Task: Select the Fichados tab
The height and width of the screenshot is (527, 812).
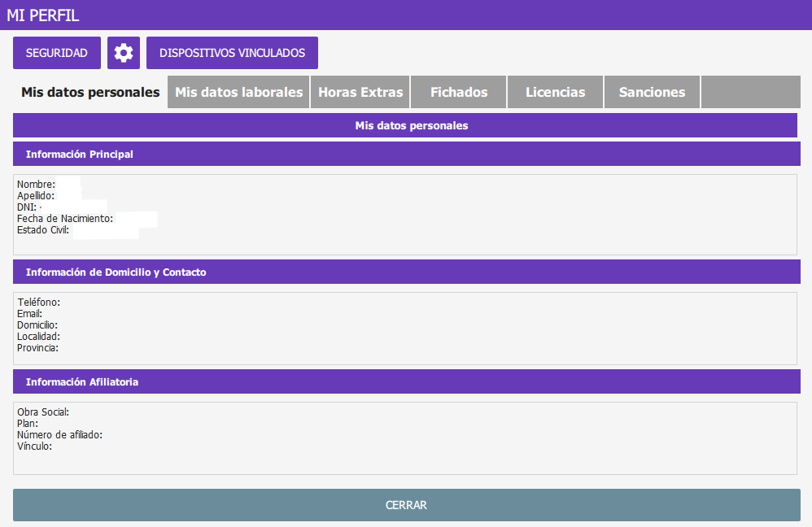Action: pyautogui.click(x=458, y=92)
